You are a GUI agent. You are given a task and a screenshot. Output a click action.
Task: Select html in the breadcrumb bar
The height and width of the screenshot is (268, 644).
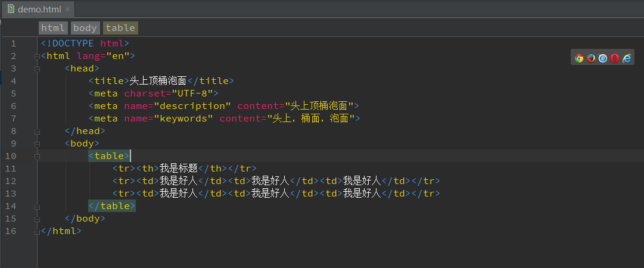tap(53, 28)
